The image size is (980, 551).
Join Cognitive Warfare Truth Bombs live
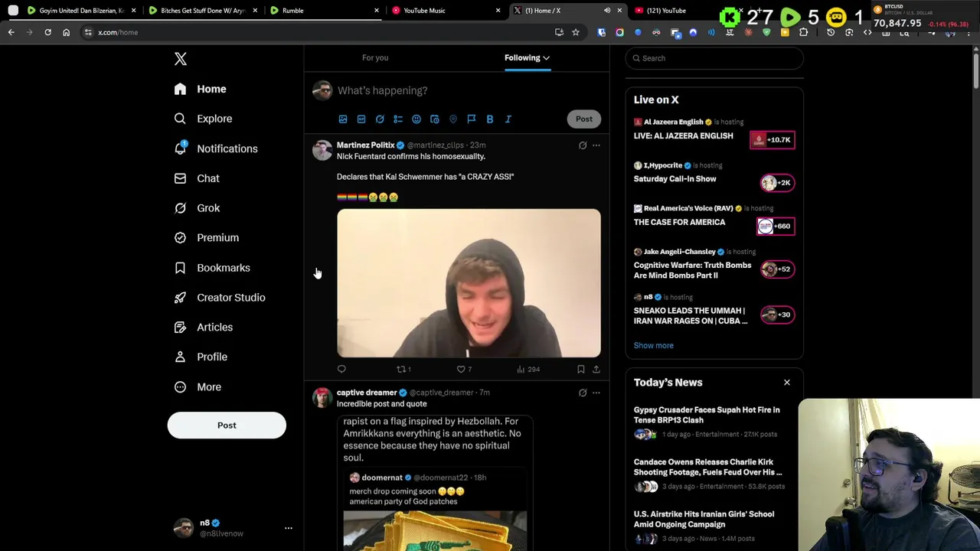point(714,266)
